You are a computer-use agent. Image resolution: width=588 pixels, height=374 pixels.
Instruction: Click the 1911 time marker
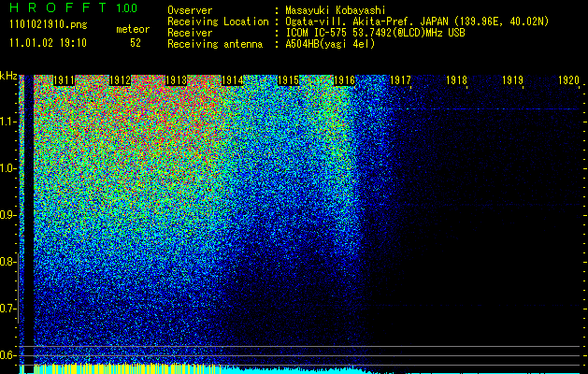coord(64,80)
